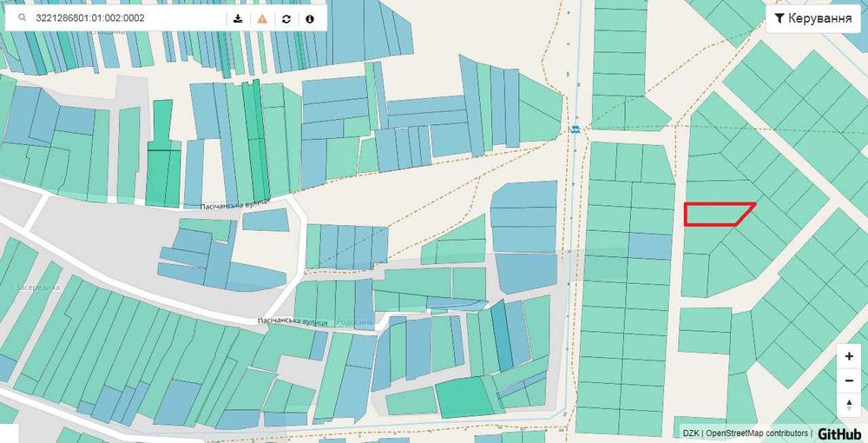Click the refresh arrows icon
Image resolution: width=868 pixels, height=443 pixels.
(x=286, y=18)
